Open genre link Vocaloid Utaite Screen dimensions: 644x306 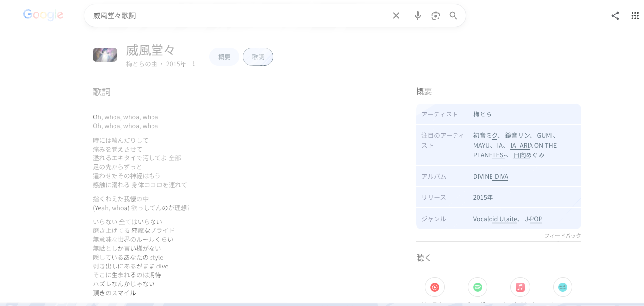[x=495, y=219]
